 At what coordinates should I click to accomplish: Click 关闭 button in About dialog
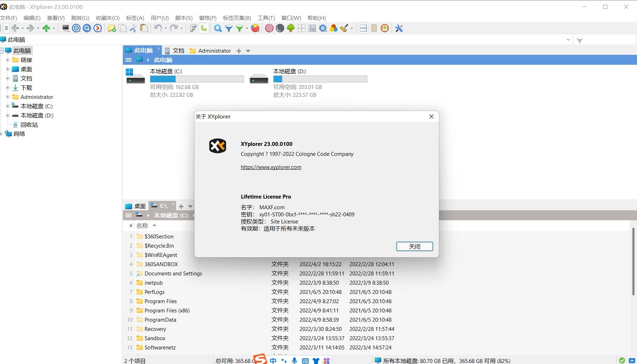pos(414,246)
